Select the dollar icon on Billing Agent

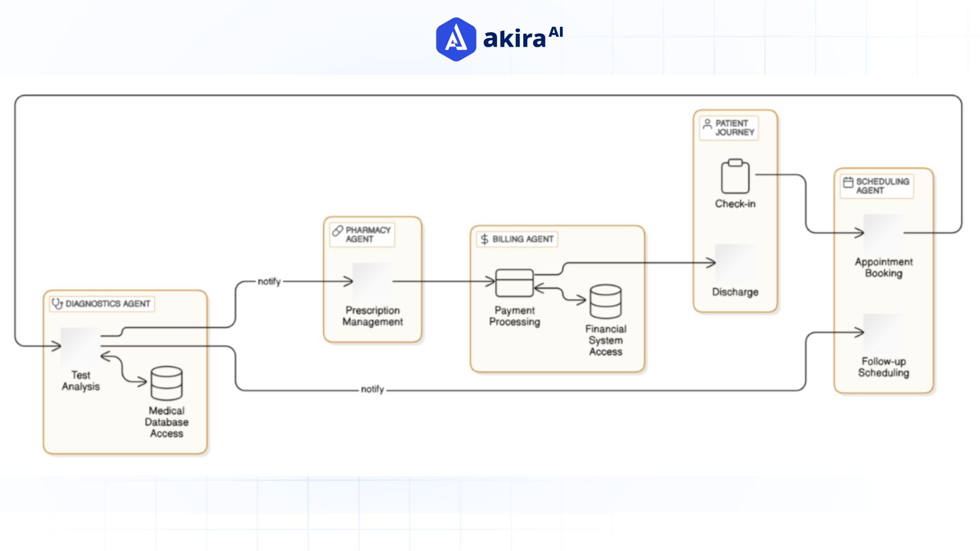(x=483, y=239)
